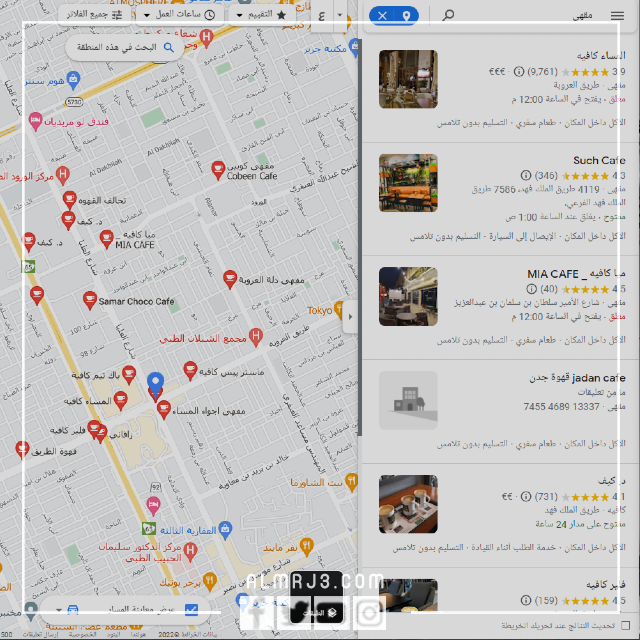640x640 pixels.
Task: Toggle the checked box at map bottom
Action: point(191,610)
